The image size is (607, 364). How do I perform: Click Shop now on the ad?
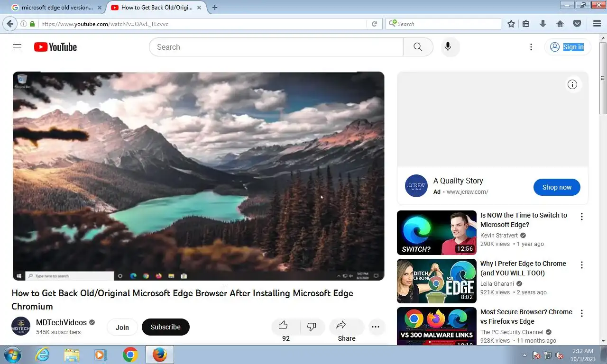[557, 187]
